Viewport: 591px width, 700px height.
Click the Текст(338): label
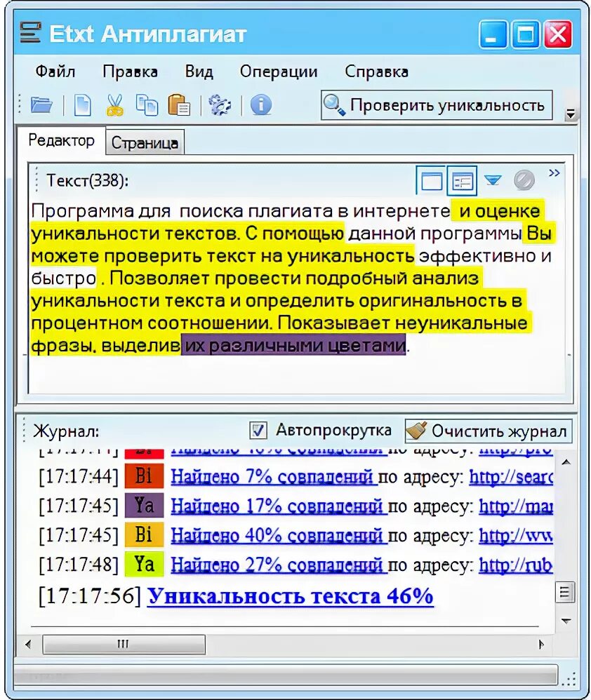[x=88, y=180]
